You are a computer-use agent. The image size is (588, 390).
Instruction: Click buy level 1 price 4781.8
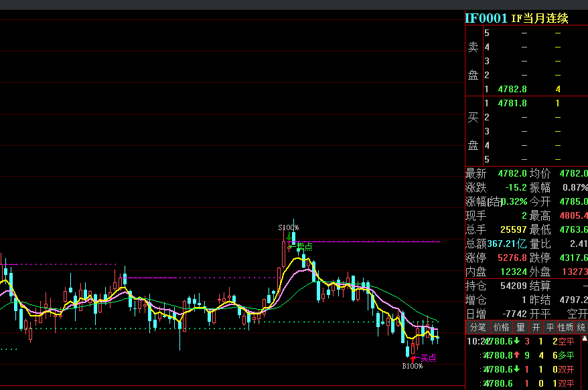(512, 103)
